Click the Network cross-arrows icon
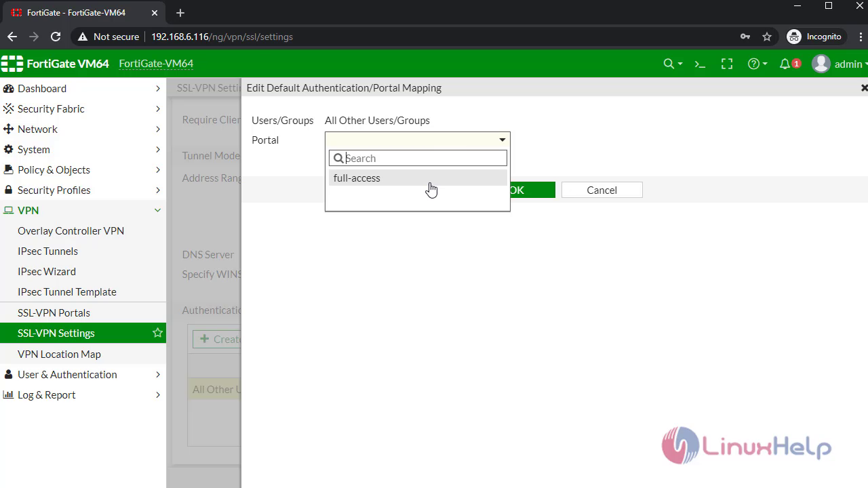This screenshot has width=868, height=488. point(9,129)
